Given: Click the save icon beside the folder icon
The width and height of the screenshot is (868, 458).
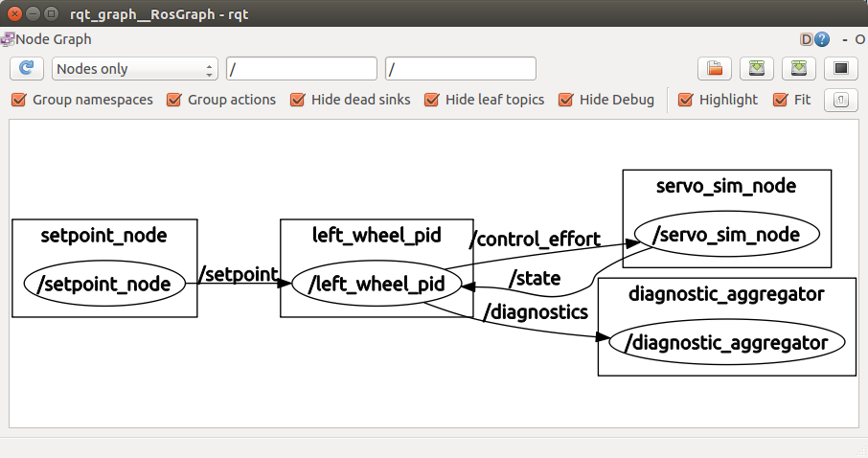Looking at the screenshot, I should (758, 69).
